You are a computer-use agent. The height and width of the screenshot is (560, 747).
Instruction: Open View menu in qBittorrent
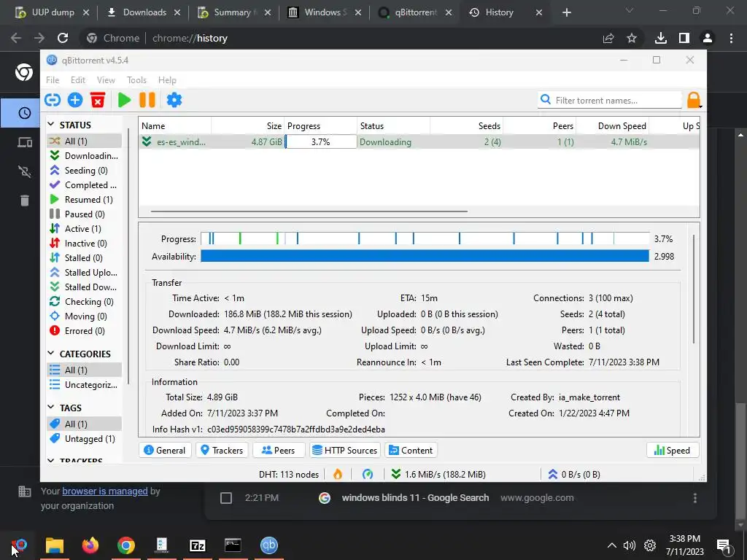click(x=106, y=80)
